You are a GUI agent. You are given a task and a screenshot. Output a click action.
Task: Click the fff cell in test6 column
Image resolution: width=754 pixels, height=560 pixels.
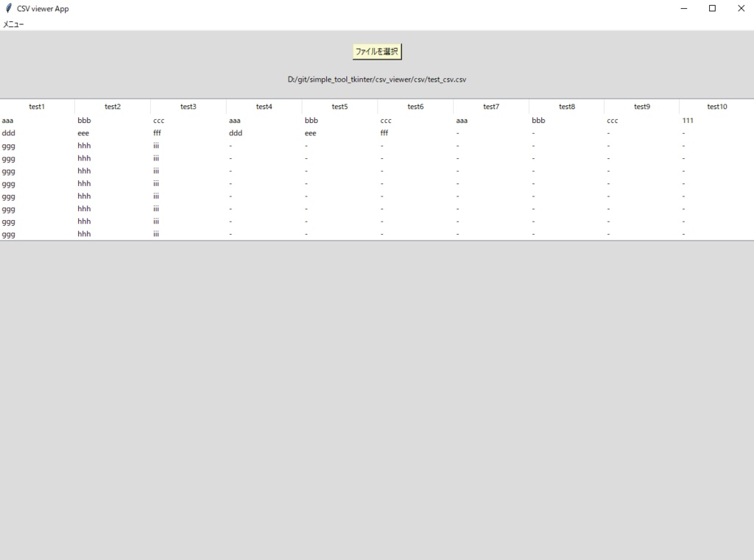pos(384,133)
